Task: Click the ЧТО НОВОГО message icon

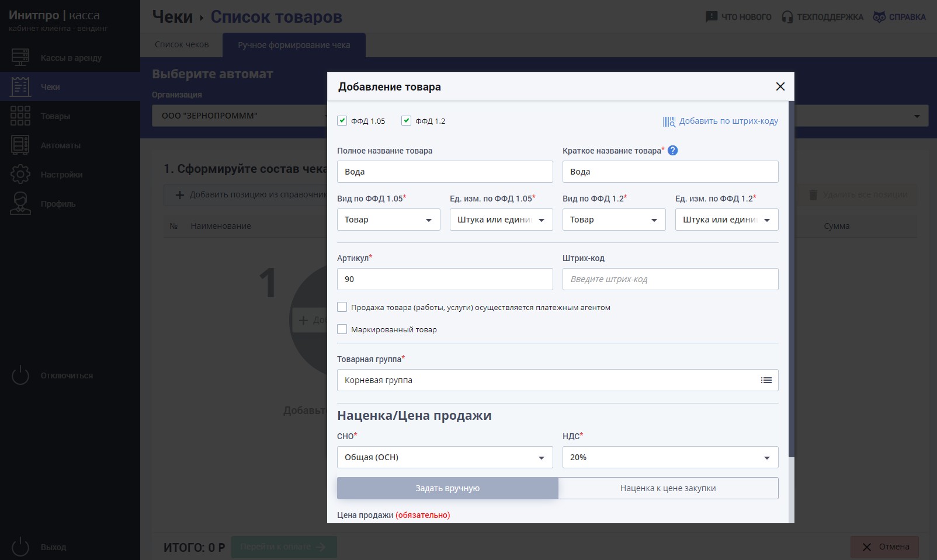Action: point(711,17)
